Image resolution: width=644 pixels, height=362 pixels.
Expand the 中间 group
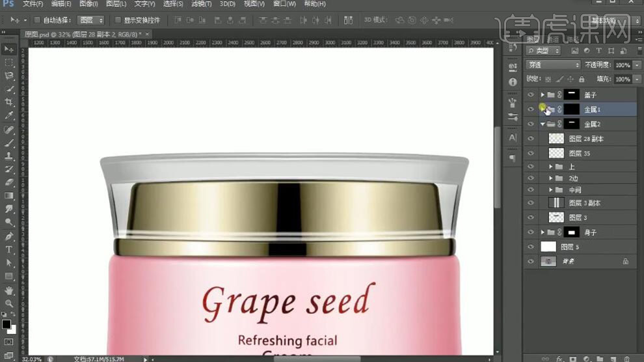551,190
